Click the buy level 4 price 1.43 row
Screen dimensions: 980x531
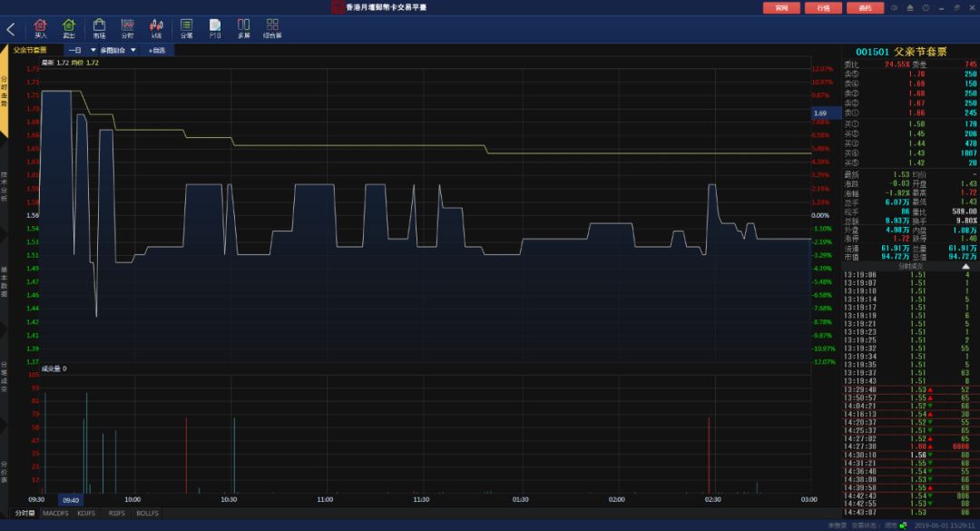910,152
